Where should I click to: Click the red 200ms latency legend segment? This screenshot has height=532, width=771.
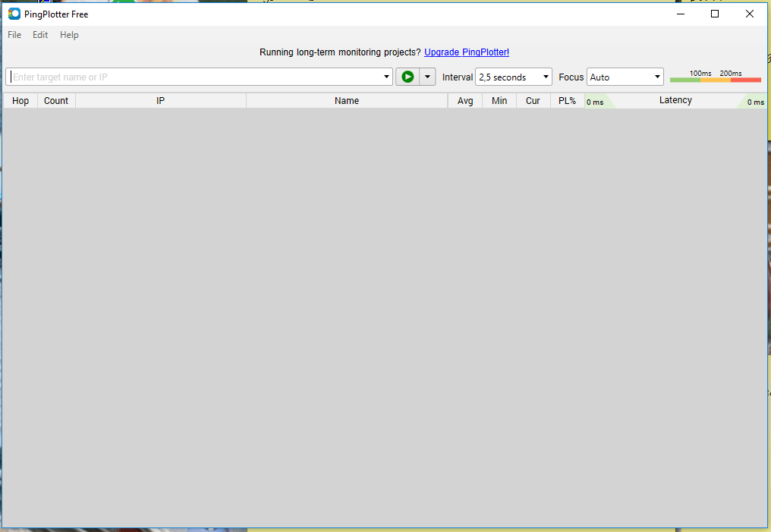(746, 80)
